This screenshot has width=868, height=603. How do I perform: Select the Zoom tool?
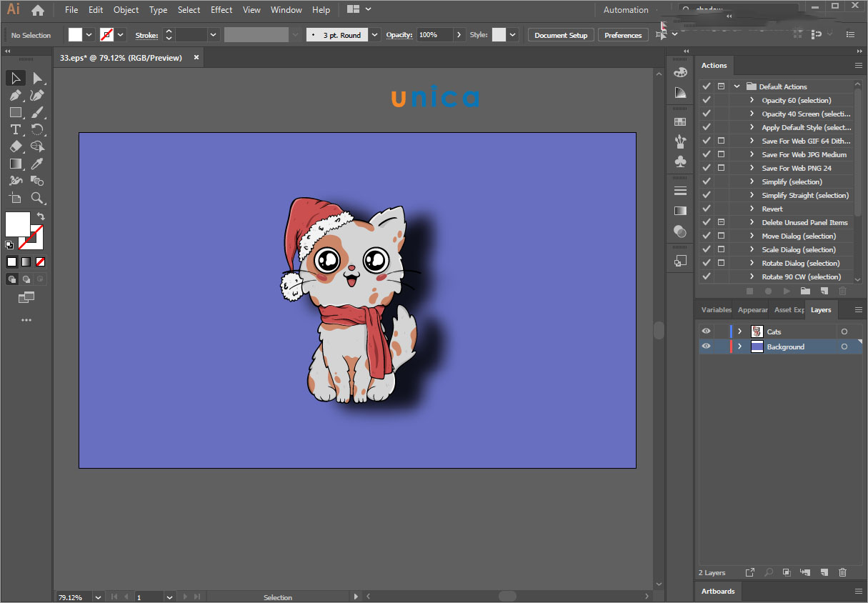37,198
